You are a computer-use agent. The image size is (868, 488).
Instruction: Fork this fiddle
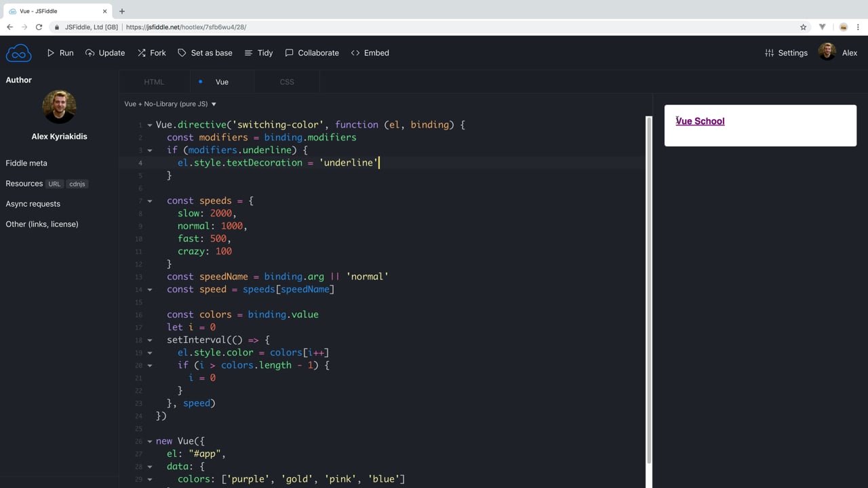tap(152, 53)
